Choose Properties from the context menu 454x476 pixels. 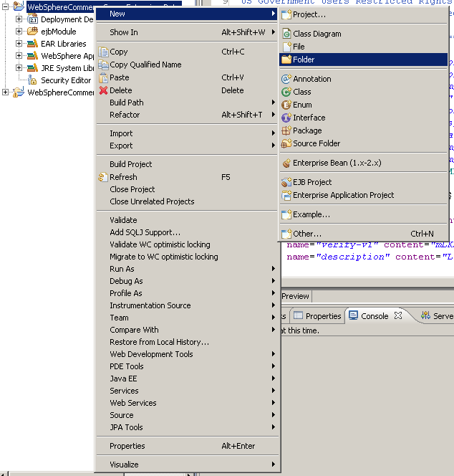tap(127, 446)
